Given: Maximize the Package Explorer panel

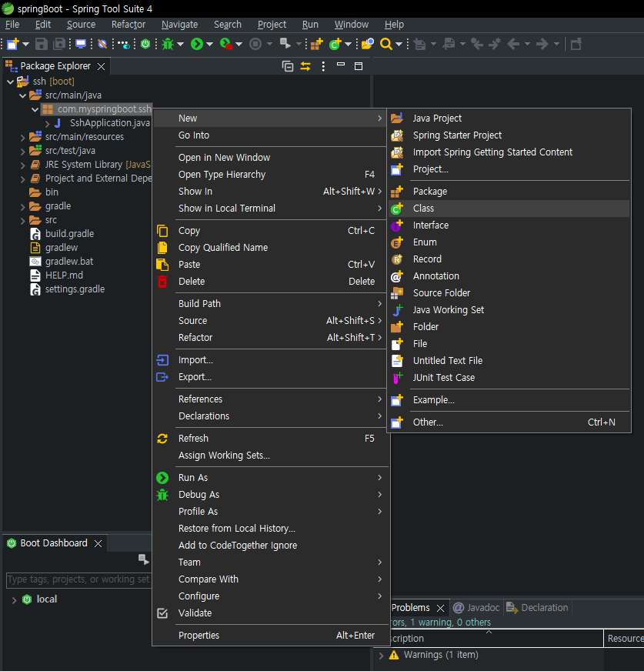Looking at the screenshot, I should pyautogui.click(x=359, y=66).
